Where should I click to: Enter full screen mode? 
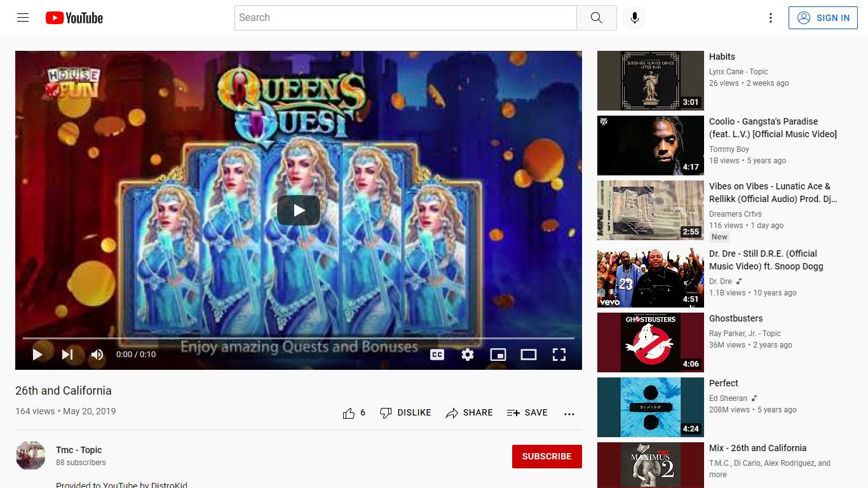pyautogui.click(x=559, y=355)
